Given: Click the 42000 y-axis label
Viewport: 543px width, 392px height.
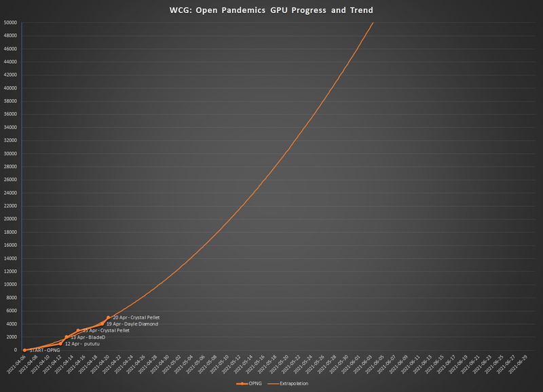Looking at the screenshot, I should pyautogui.click(x=10, y=75).
